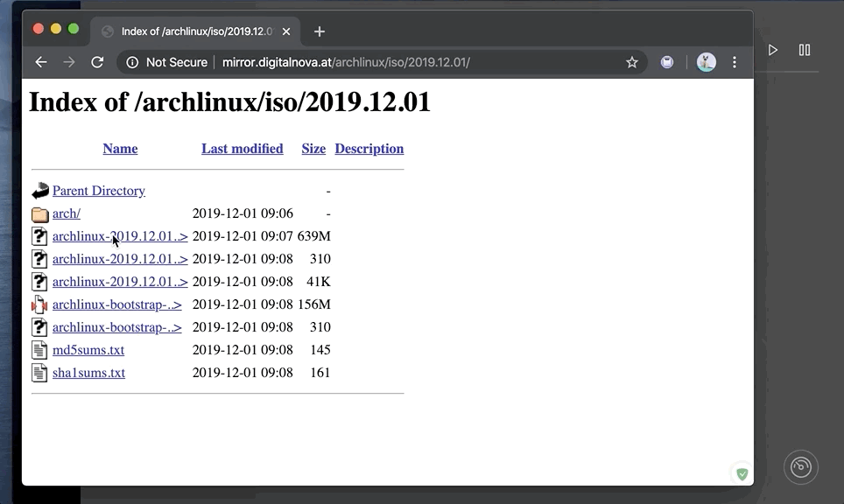The height and width of the screenshot is (504, 844).
Task: Select the Index of /archlinux tab
Action: click(196, 31)
